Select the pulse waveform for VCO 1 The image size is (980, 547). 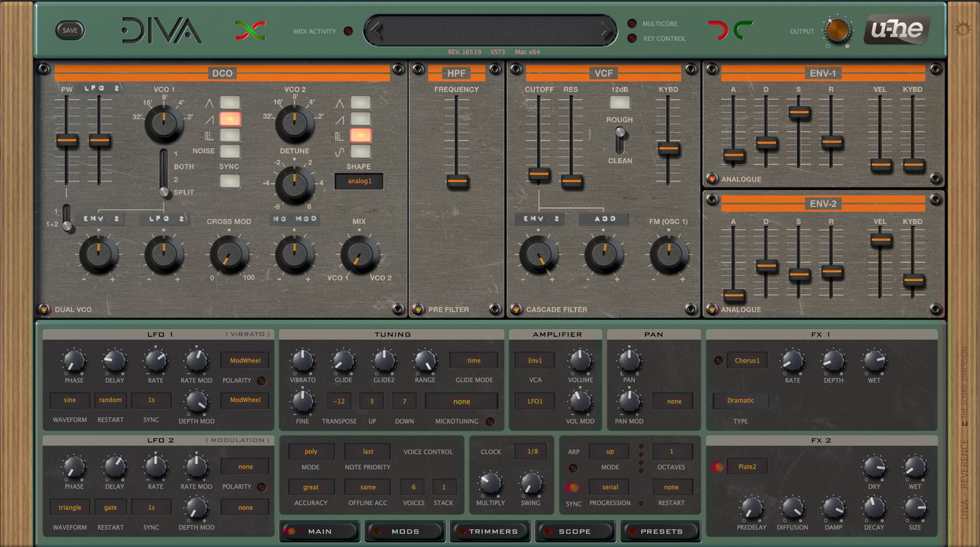(230, 135)
